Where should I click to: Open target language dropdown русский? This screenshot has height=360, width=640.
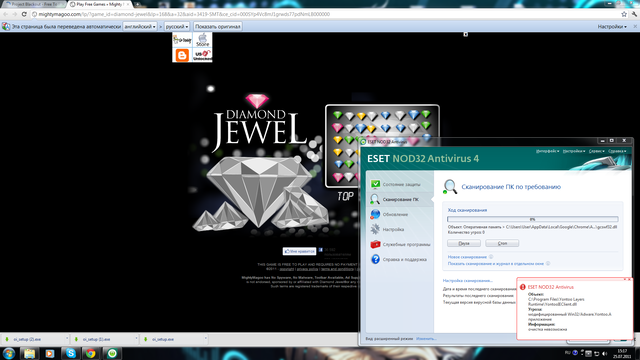[x=177, y=27]
